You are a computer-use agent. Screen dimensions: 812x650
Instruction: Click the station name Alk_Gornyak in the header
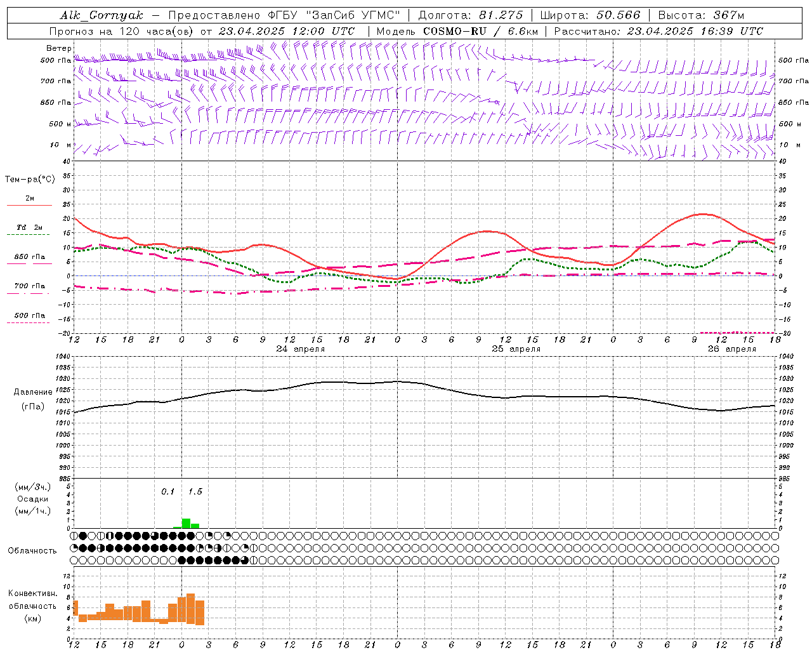click(x=101, y=15)
